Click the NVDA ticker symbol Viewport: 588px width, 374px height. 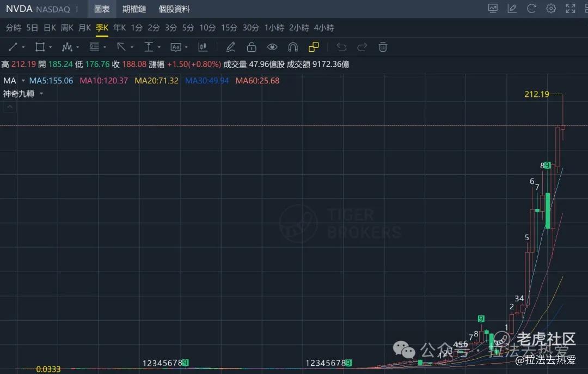point(19,9)
